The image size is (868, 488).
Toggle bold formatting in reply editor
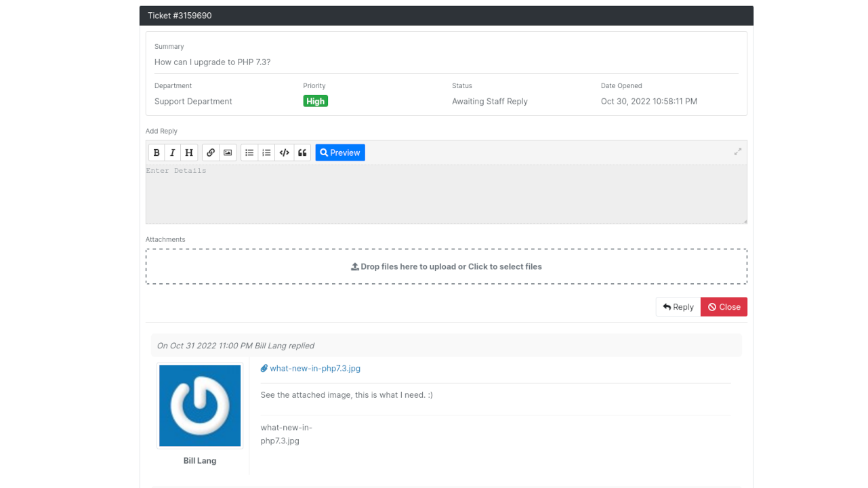click(157, 152)
